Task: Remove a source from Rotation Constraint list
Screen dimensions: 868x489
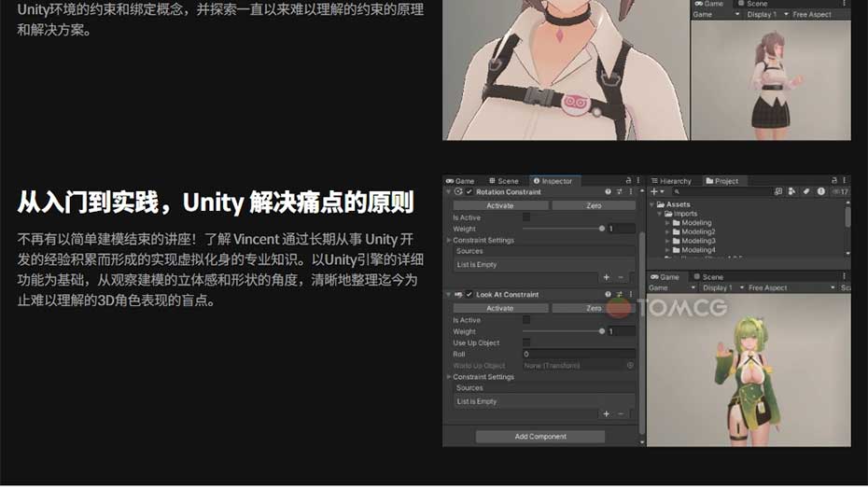Action: [x=621, y=277]
